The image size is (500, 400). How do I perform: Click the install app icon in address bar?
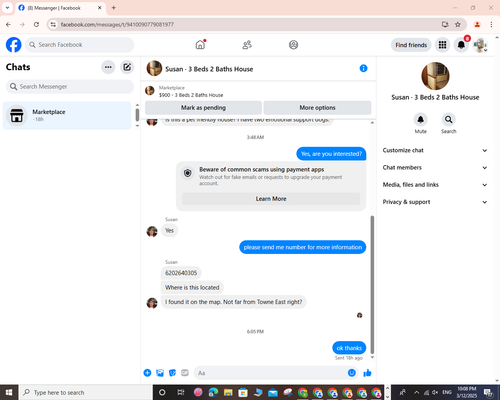pos(445,24)
